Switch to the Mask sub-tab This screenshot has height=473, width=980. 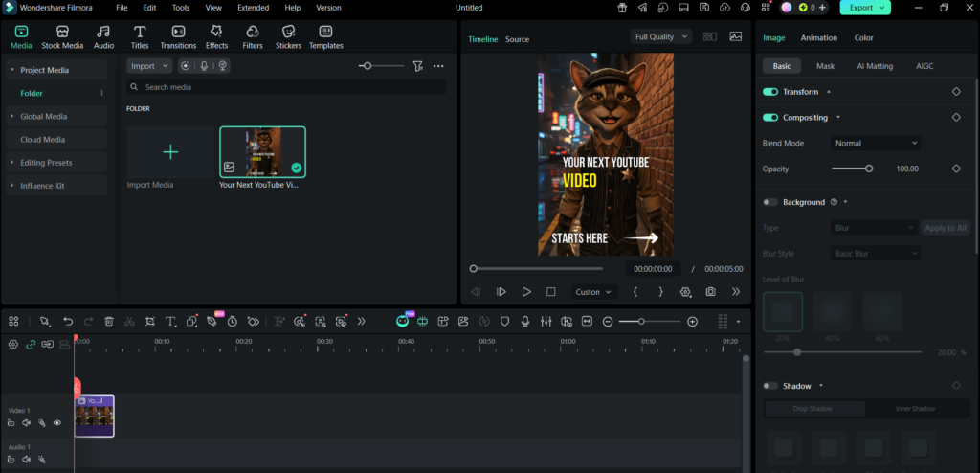pos(825,66)
